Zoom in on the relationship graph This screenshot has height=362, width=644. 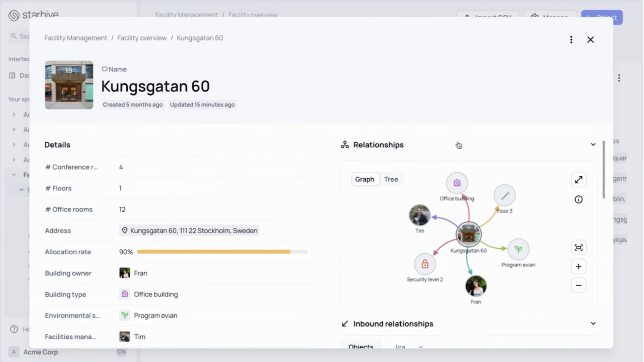[x=578, y=267]
